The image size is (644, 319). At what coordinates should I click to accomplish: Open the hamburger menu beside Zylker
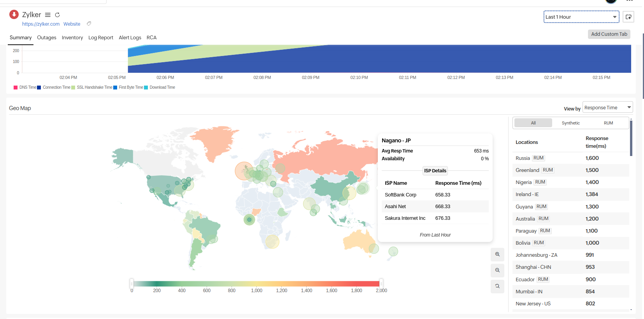pos(48,15)
